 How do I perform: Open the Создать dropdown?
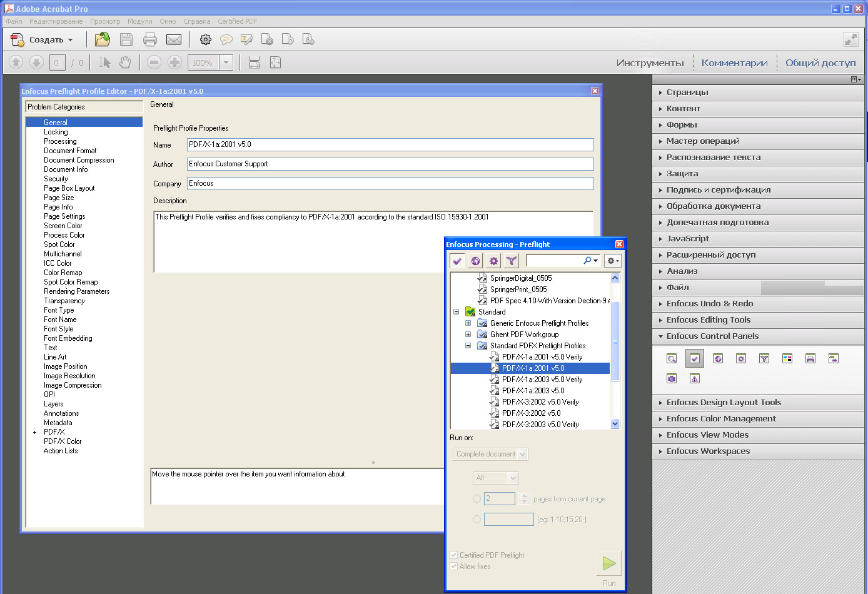[x=43, y=39]
